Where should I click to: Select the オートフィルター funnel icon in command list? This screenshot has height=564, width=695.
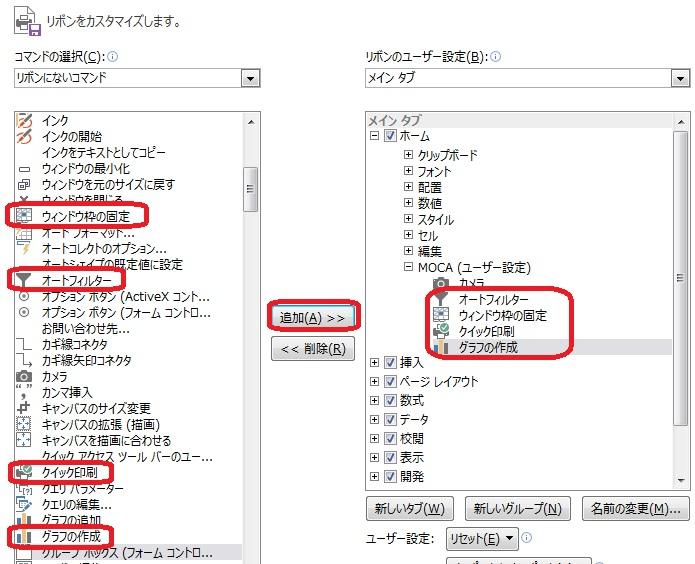pyautogui.click(x=23, y=280)
